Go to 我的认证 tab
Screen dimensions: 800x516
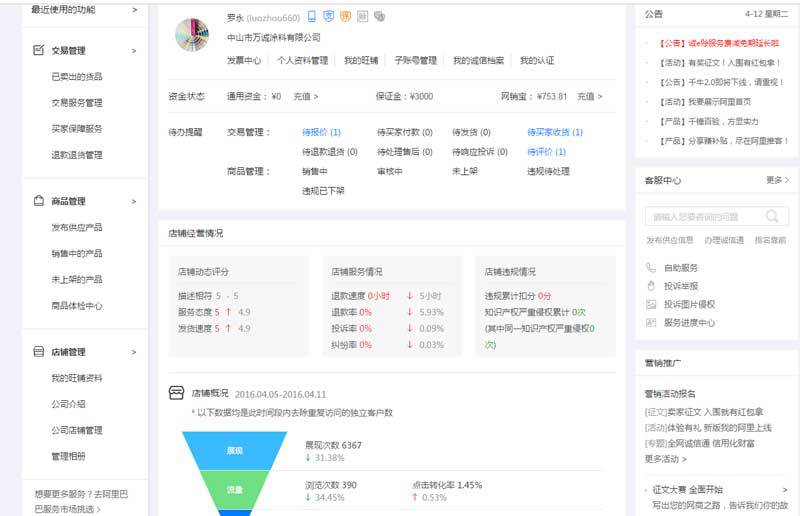[537, 60]
